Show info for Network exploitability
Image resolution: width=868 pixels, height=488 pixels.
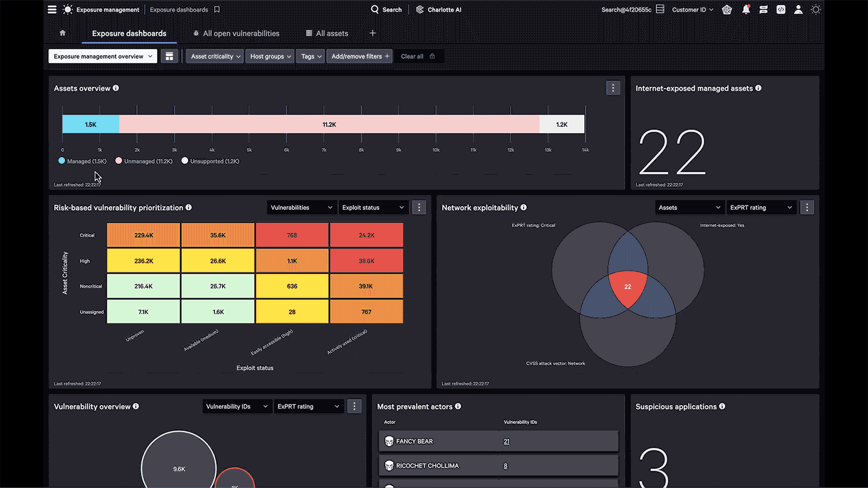524,207
